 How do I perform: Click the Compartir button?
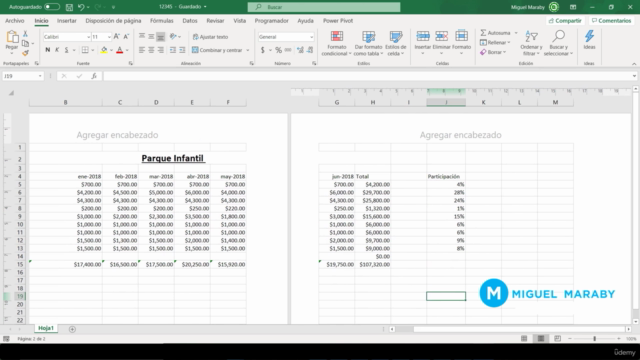[x=565, y=20]
